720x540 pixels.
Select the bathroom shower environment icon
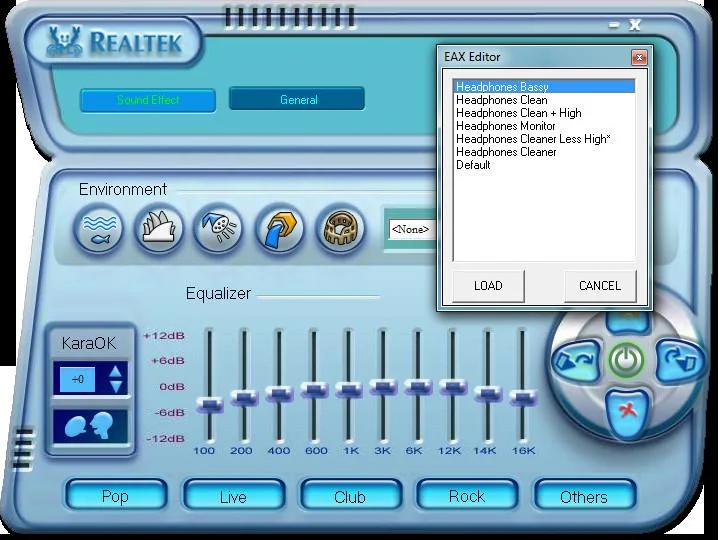pyautogui.click(x=218, y=228)
